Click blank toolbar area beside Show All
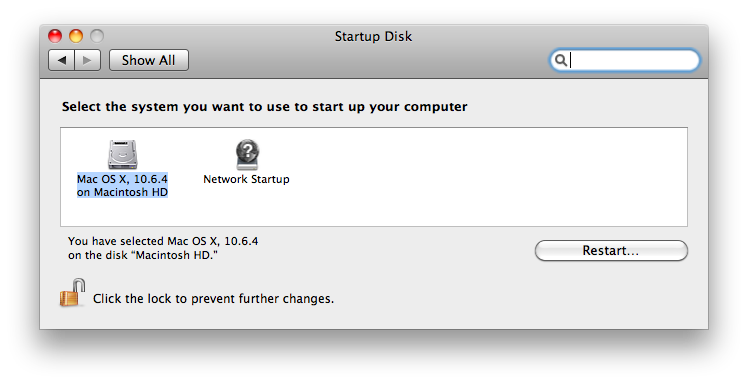The image size is (748, 384). (367, 61)
